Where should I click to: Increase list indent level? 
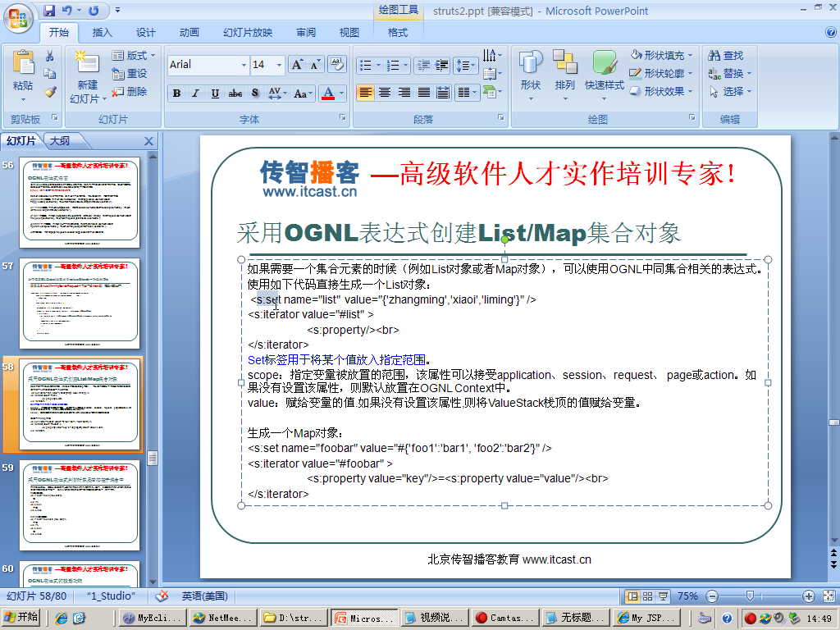pos(442,66)
